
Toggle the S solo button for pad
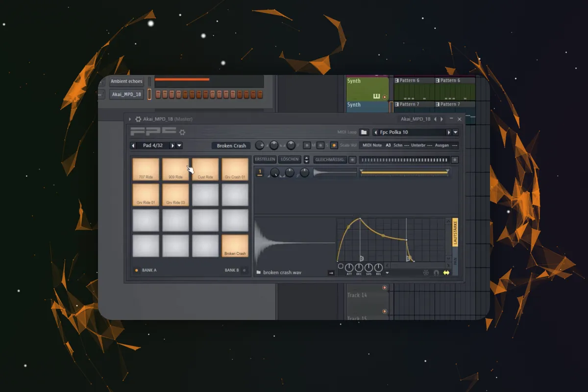320,146
